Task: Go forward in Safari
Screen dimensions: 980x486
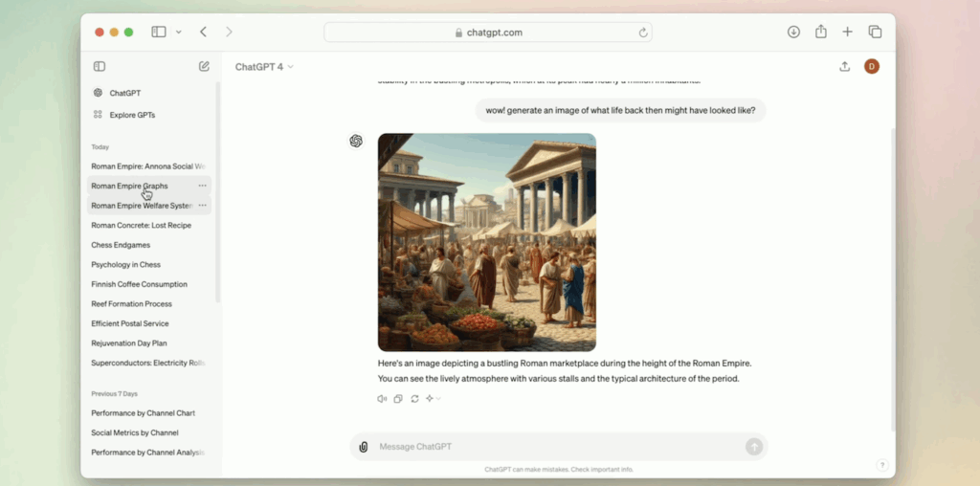Action: [x=229, y=32]
